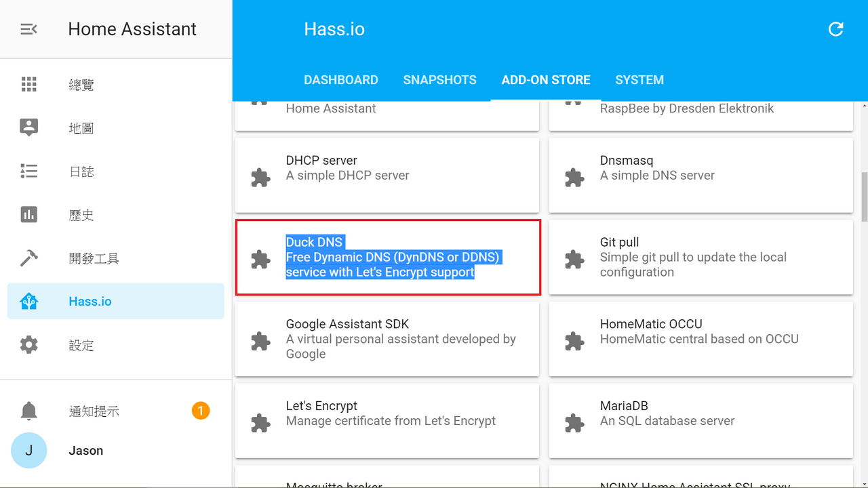The image size is (868, 488).
Task: Click 'HomeMatic central based on OCCU' text
Action: (x=699, y=339)
